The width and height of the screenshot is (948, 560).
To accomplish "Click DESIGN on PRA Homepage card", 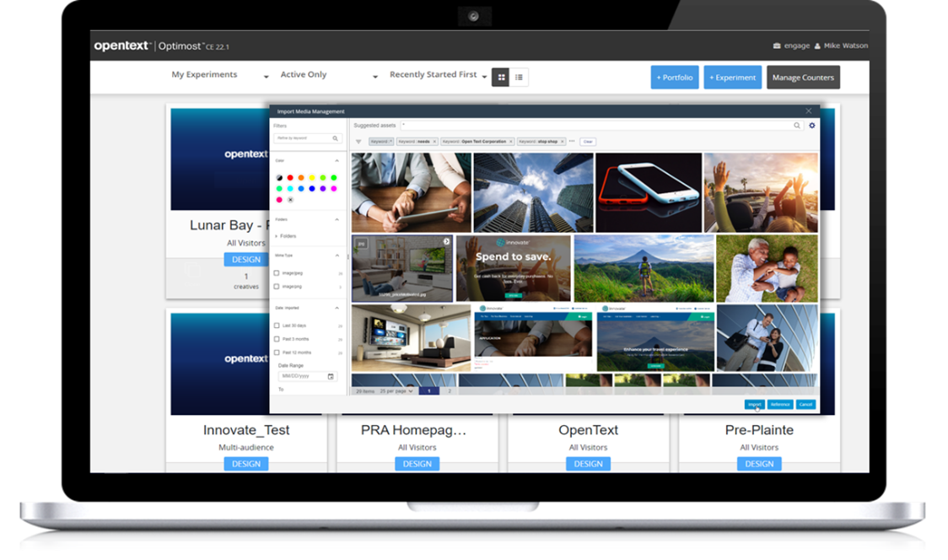I will click(x=417, y=464).
